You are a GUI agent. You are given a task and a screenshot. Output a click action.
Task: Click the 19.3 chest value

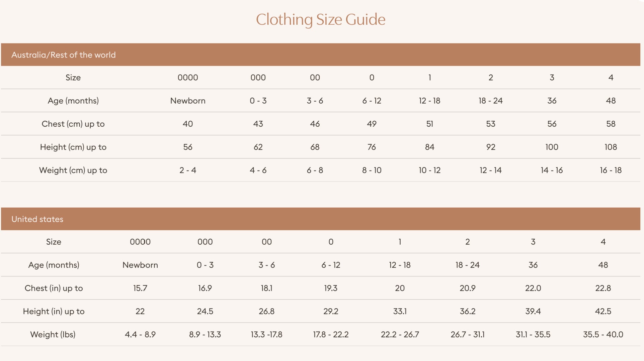point(331,288)
